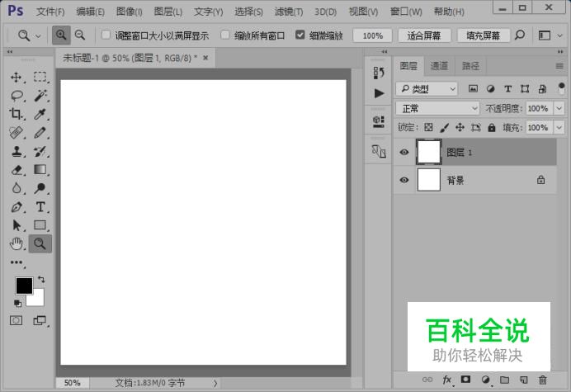Open the Layers panel flyout menu
The width and height of the screenshot is (571, 392).
(559, 66)
